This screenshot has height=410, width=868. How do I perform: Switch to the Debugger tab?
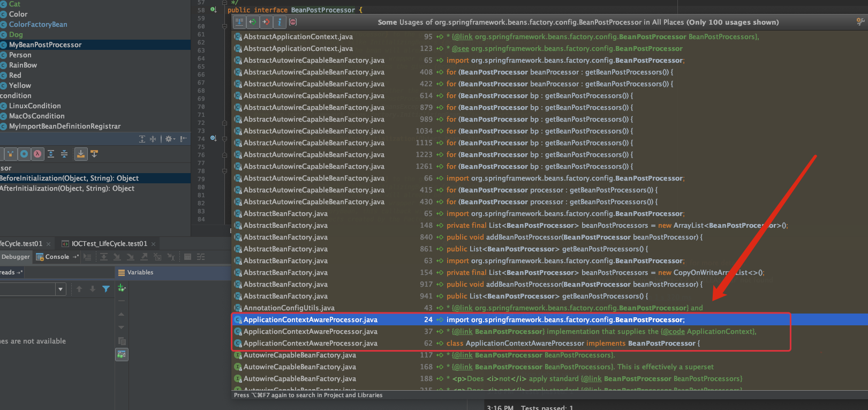coord(16,257)
